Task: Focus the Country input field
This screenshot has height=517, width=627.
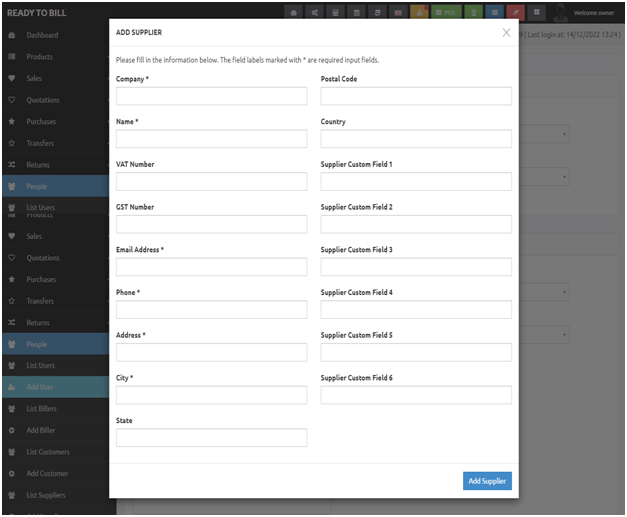Action: pos(416,139)
